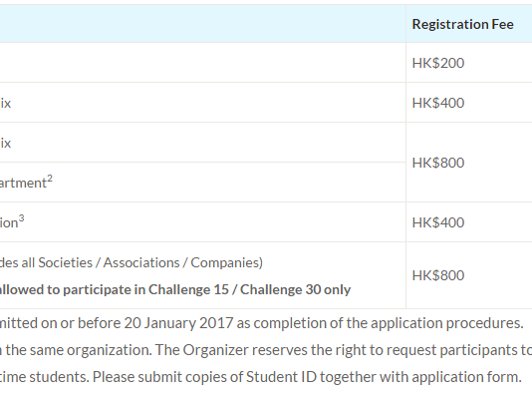Click the superscript 2 footnote marker
The image size is (532, 398).
[x=50, y=179]
